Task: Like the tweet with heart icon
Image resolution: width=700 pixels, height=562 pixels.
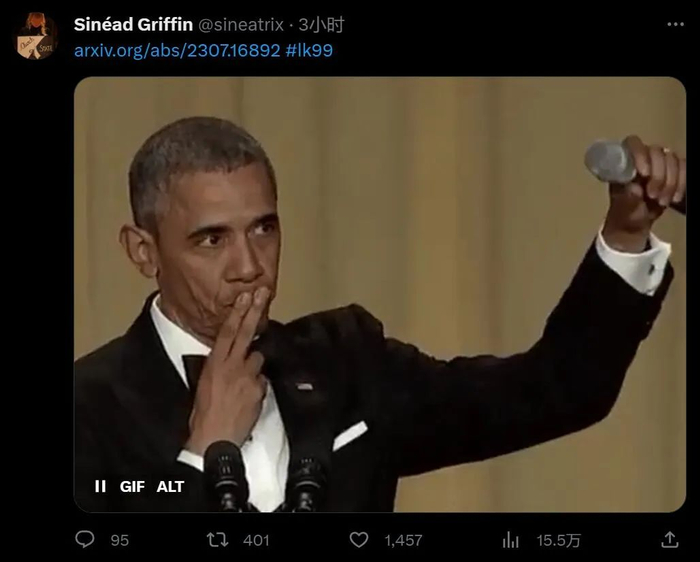Action: click(359, 540)
